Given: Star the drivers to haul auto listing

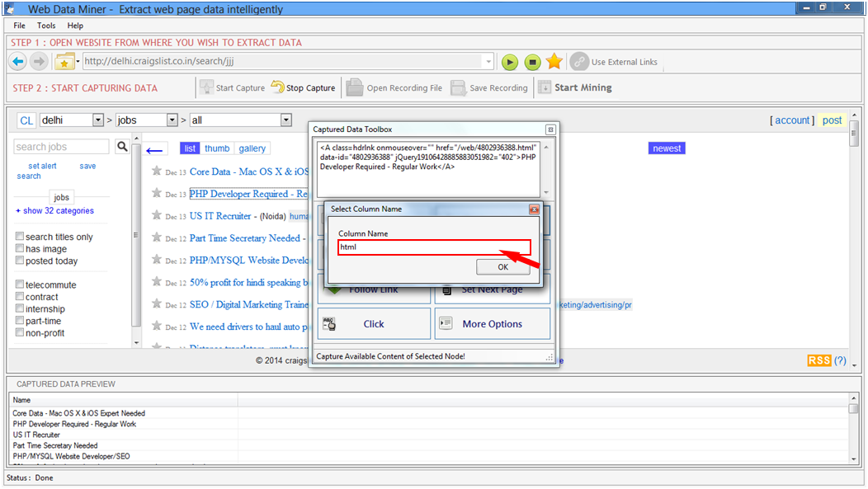Looking at the screenshot, I should 158,326.
